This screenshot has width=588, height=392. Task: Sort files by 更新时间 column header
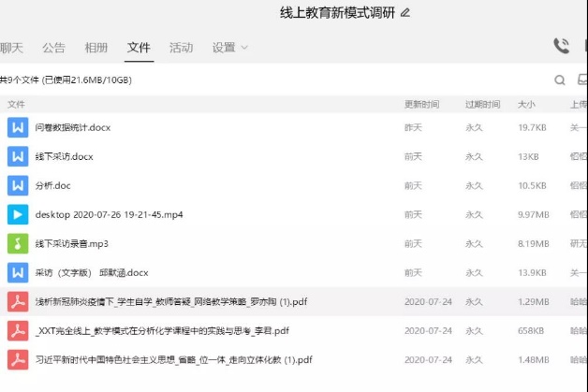click(x=421, y=104)
